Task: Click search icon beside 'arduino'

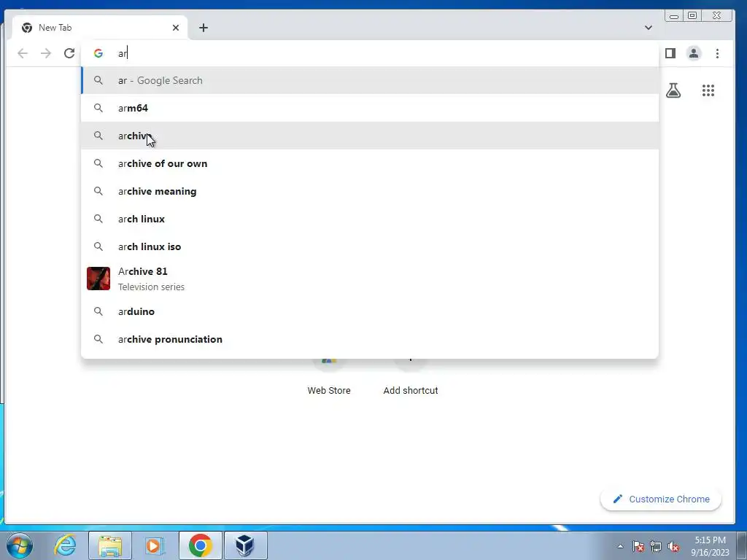Action: [x=98, y=311]
